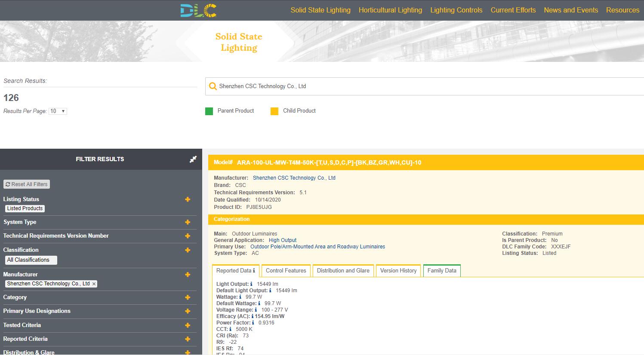Click info icon beside CCT
The width and height of the screenshot is (644, 355).
231,329
